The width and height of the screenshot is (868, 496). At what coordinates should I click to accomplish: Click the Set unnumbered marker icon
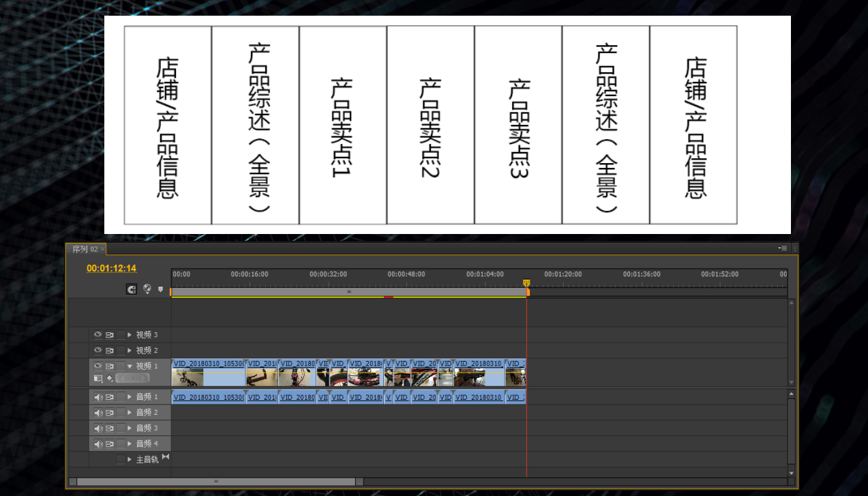tap(161, 289)
